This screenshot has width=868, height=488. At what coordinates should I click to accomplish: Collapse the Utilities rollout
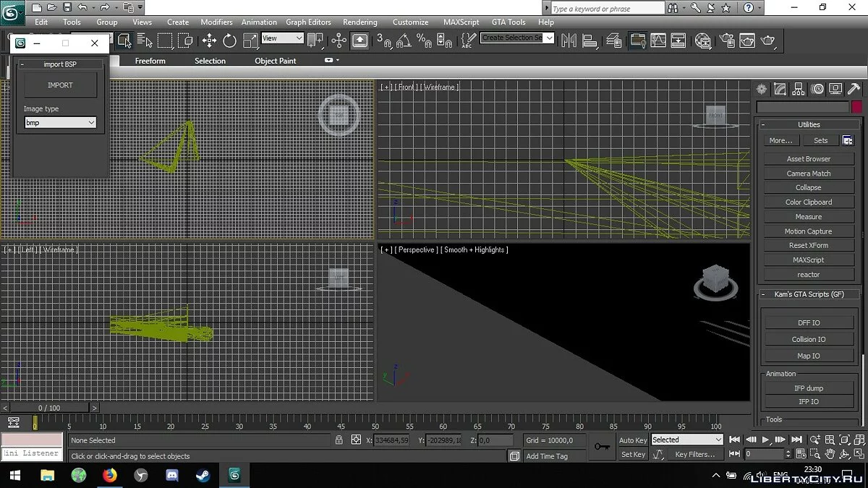coord(808,124)
